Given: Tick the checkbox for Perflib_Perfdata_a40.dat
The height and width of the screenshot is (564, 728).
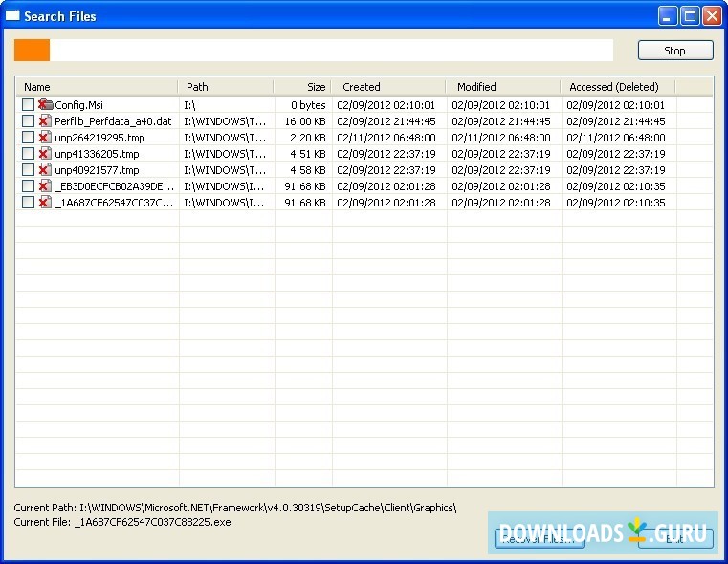Looking at the screenshot, I should [x=28, y=121].
